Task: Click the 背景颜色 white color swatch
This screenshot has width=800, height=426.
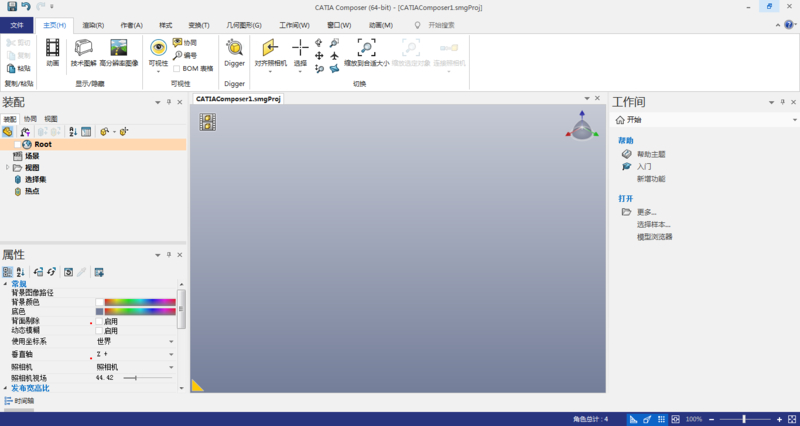Action: pyautogui.click(x=99, y=302)
